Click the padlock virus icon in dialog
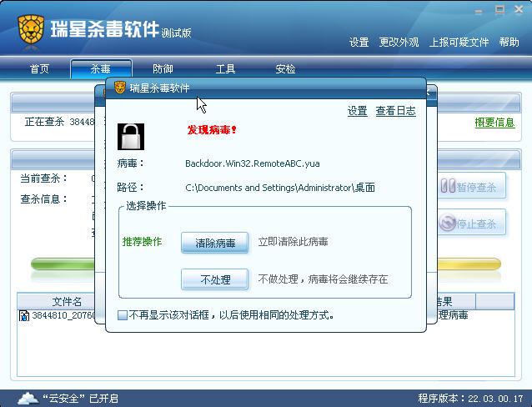The width and height of the screenshot is (532, 407). pos(131,137)
